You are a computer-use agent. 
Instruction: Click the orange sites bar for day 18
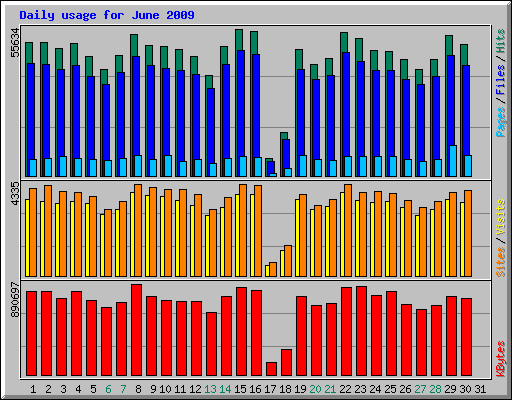point(288,261)
